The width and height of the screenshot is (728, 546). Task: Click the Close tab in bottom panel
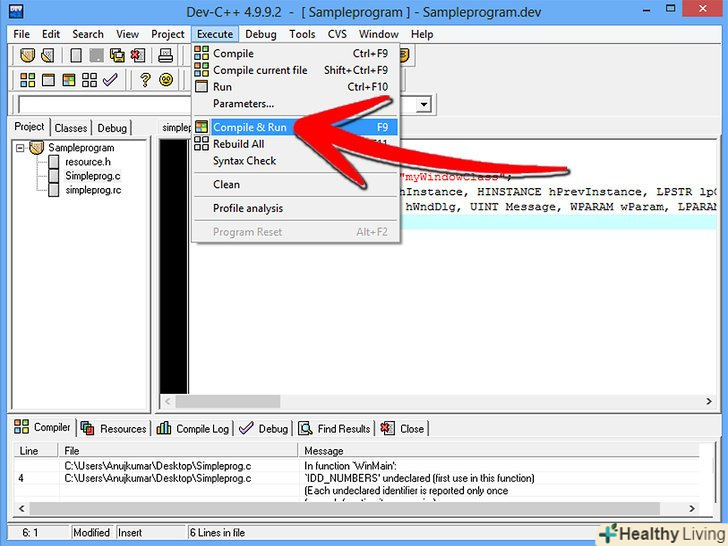[x=402, y=429]
